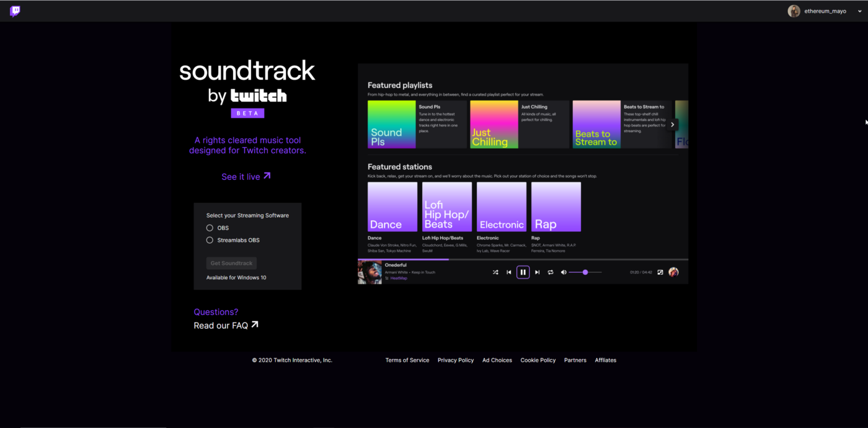This screenshot has height=428, width=868.
Task: Mute the player volume
Action: 564,272
